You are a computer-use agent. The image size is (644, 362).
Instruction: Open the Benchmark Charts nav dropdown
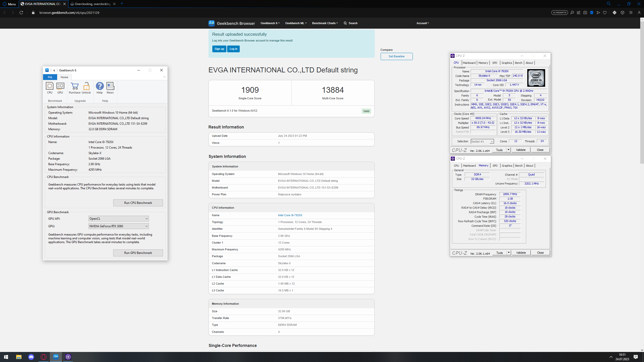pyautogui.click(x=325, y=23)
